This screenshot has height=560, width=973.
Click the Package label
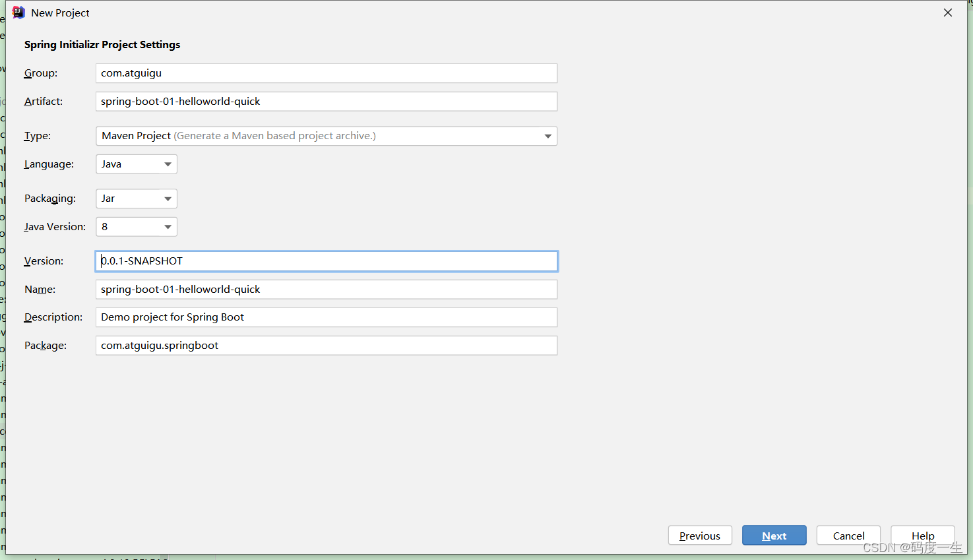pyautogui.click(x=46, y=346)
